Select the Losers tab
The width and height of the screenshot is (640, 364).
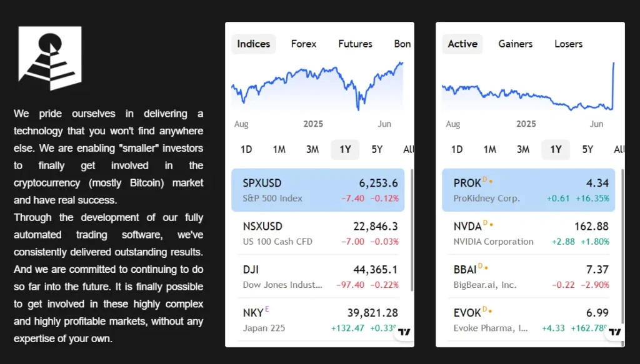point(568,44)
